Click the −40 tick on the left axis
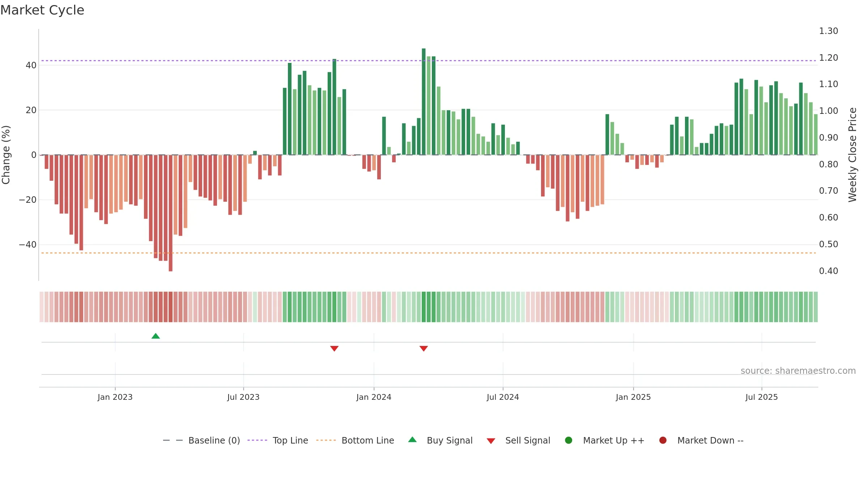The image size is (868, 488). [28, 245]
